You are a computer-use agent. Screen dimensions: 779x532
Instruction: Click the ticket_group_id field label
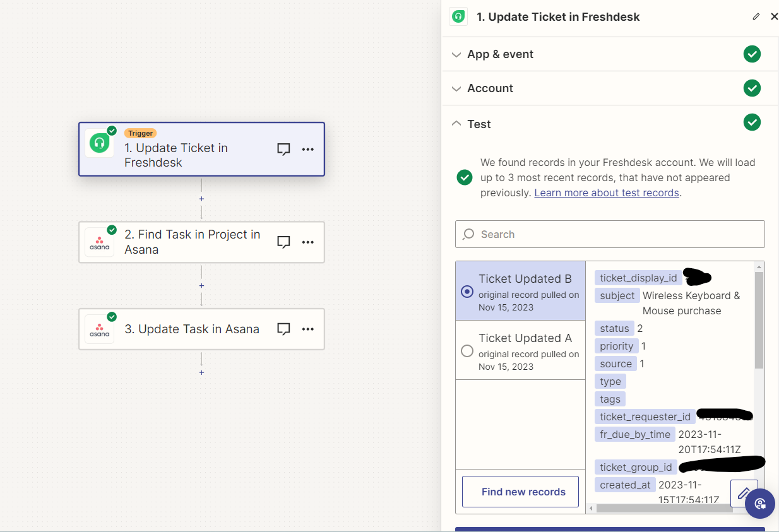click(636, 467)
